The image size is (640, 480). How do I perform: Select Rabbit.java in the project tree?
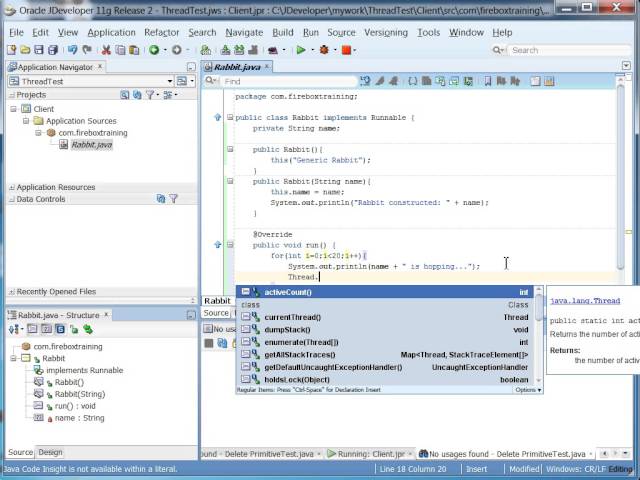click(x=91, y=144)
